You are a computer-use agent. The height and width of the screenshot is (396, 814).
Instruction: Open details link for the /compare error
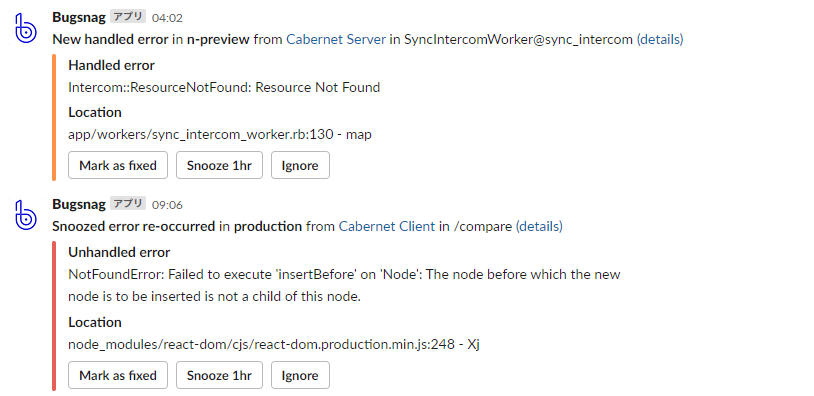[539, 226]
